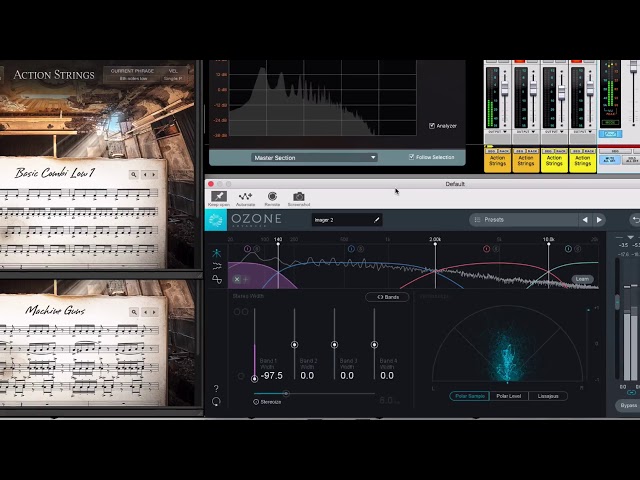
Task: Go to next phrase on Basic Combi Low 1
Action: pyautogui.click(x=154, y=175)
